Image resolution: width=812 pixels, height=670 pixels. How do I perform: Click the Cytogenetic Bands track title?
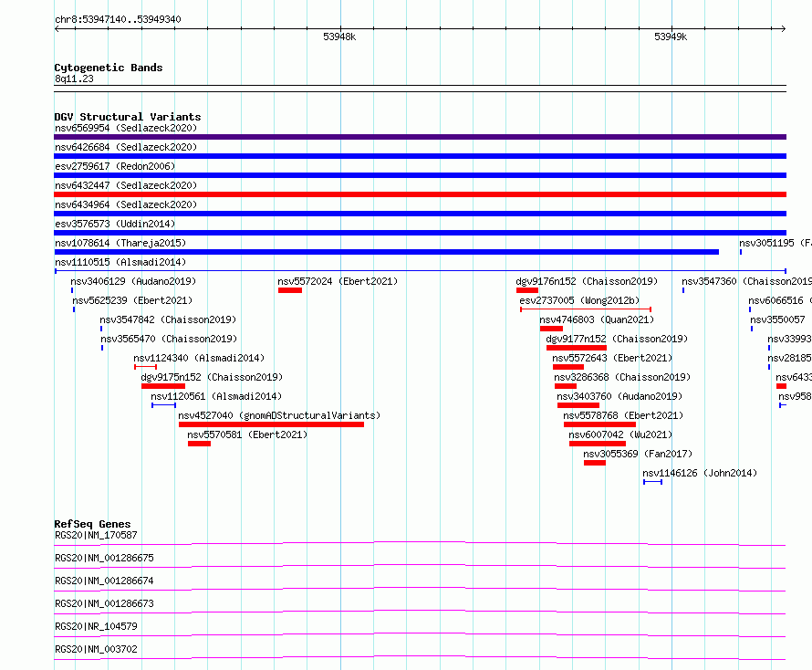point(109,68)
